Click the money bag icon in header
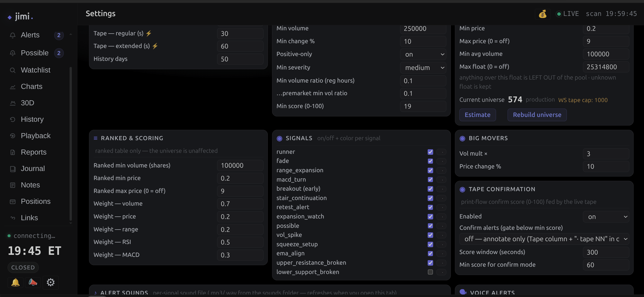The width and height of the screenshot is (644, 297). coord(543,14)
